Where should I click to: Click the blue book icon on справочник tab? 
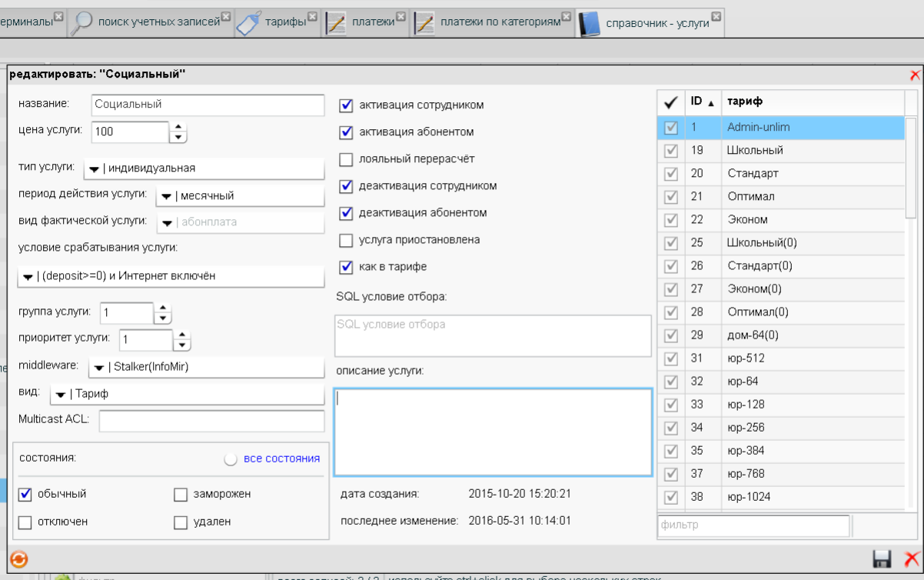pyautogui.click(x=590, y=24)
